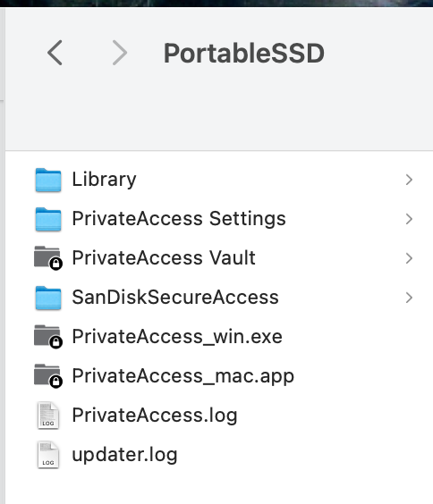
Task: Select the SanDiskSecureAccess name
Action: pyautogui.click(x=175, y=298)
